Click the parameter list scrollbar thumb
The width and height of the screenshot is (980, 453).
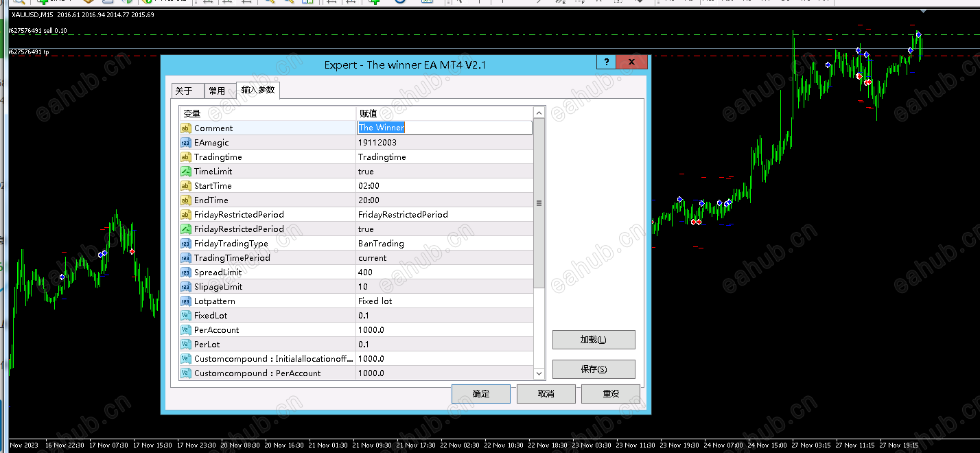(539, 203)
